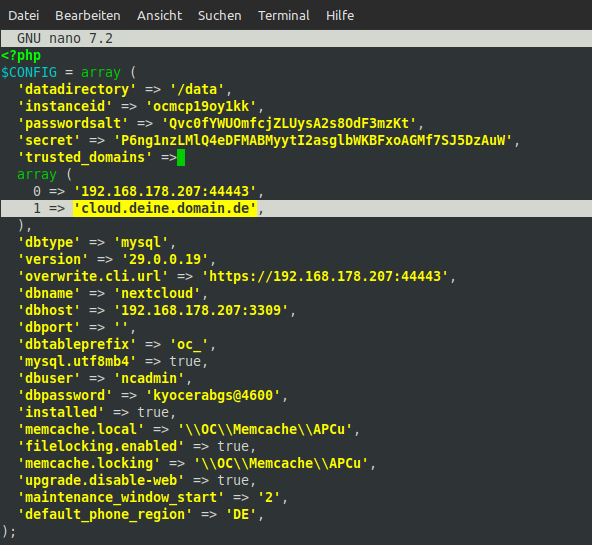Click the '/data' value
This screenshot has height=545, width=592.
[197, 89]
